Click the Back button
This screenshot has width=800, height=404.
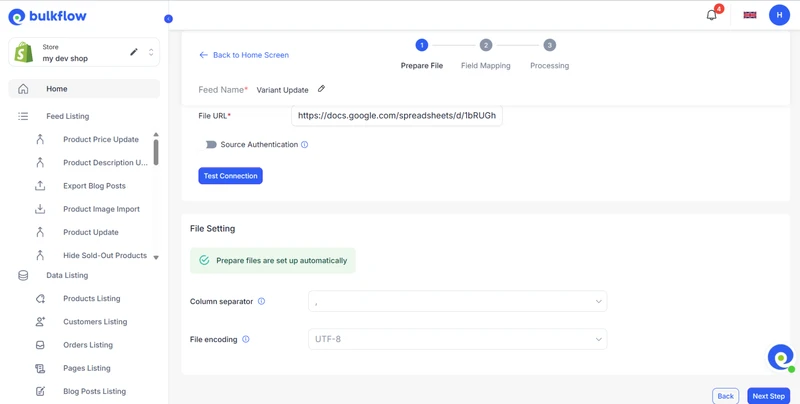pyautogui.click(x=726, y=396)
